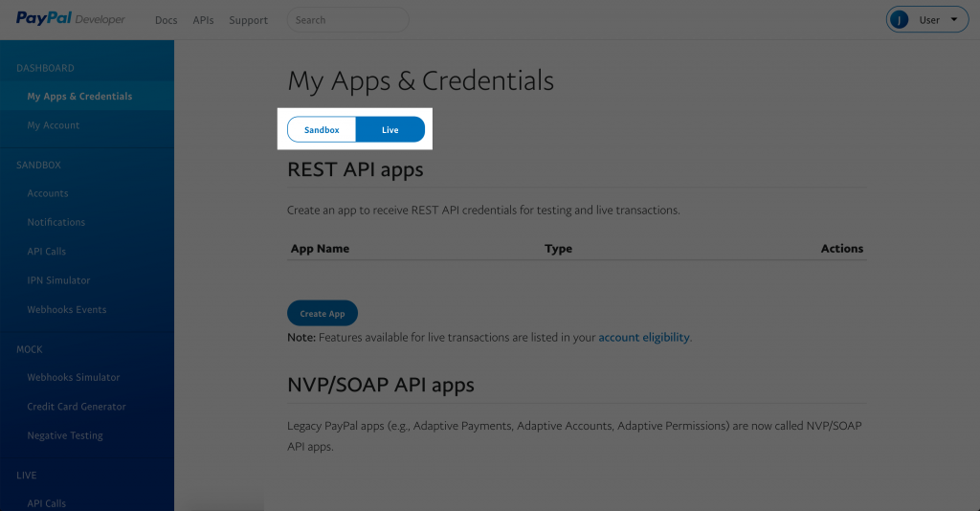Select the Live environment toggle

[390, 130]
